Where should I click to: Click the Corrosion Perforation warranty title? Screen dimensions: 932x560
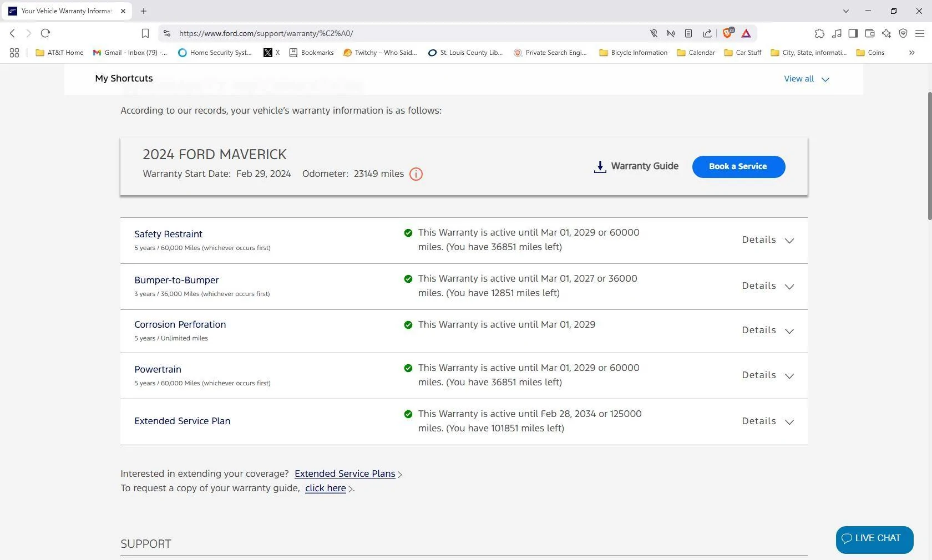pyautogui.click(x=180, y=324)
